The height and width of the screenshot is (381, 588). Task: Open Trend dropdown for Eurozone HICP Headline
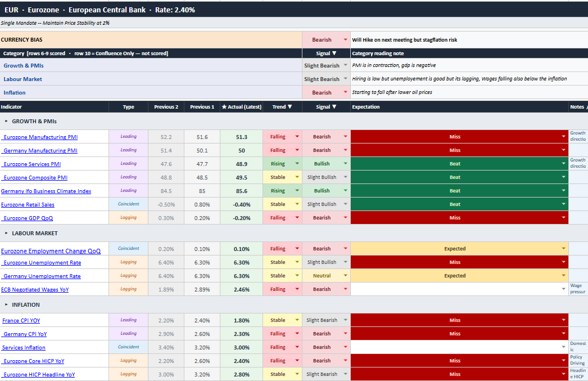click(x=297, y=374)
